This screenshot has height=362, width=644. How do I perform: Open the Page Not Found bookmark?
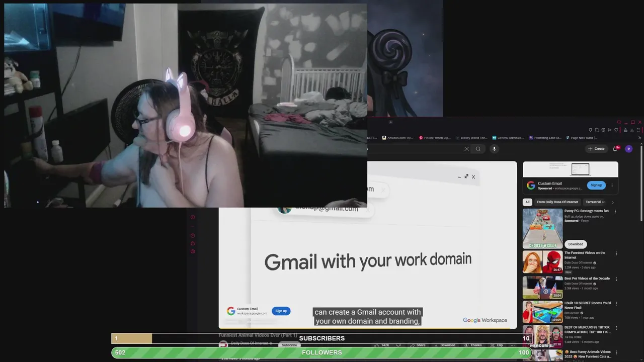coord(581,138)
